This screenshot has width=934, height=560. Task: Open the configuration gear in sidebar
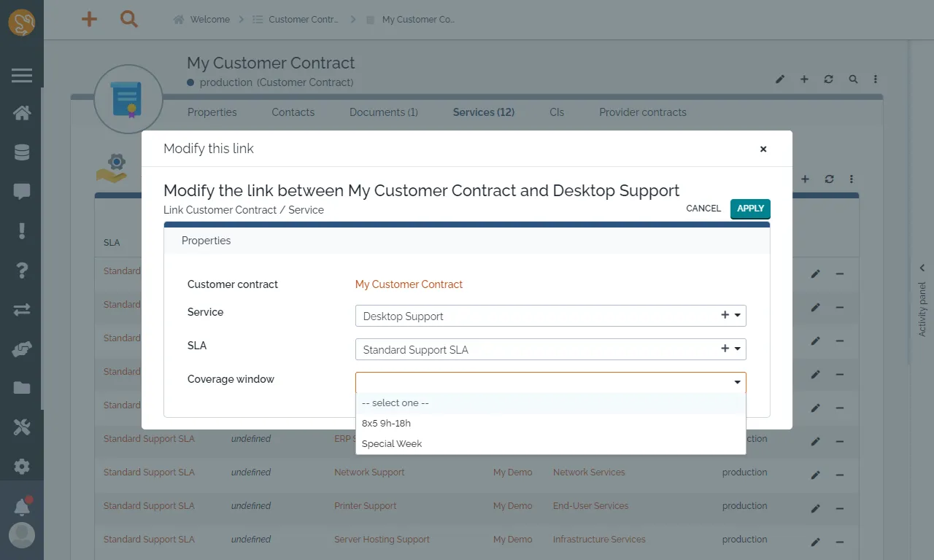22,466
